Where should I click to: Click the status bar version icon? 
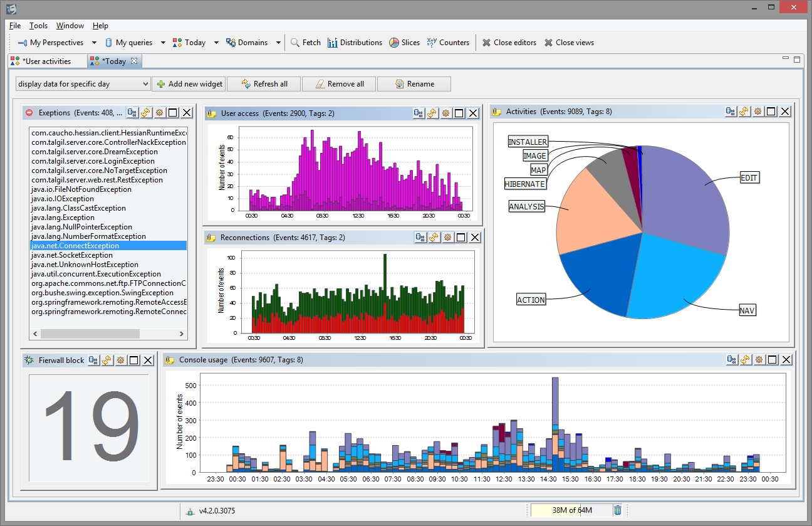pos(190,511)
